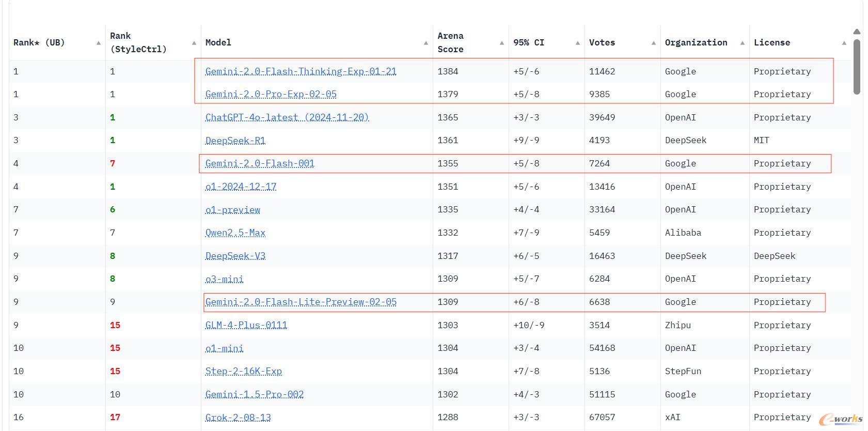
Task: Select the xAI organization cell
Action: 672,417
